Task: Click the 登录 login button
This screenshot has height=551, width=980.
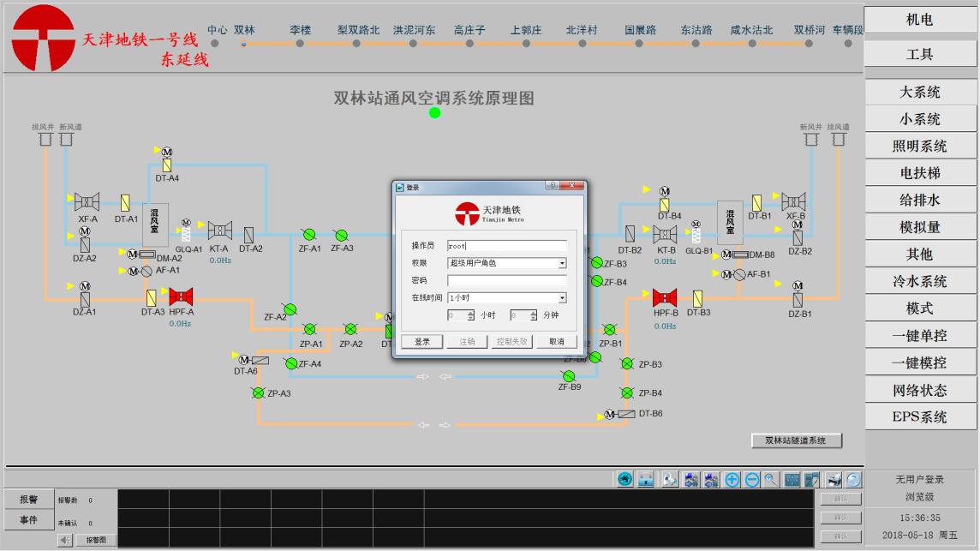Action: click(422, 341)
